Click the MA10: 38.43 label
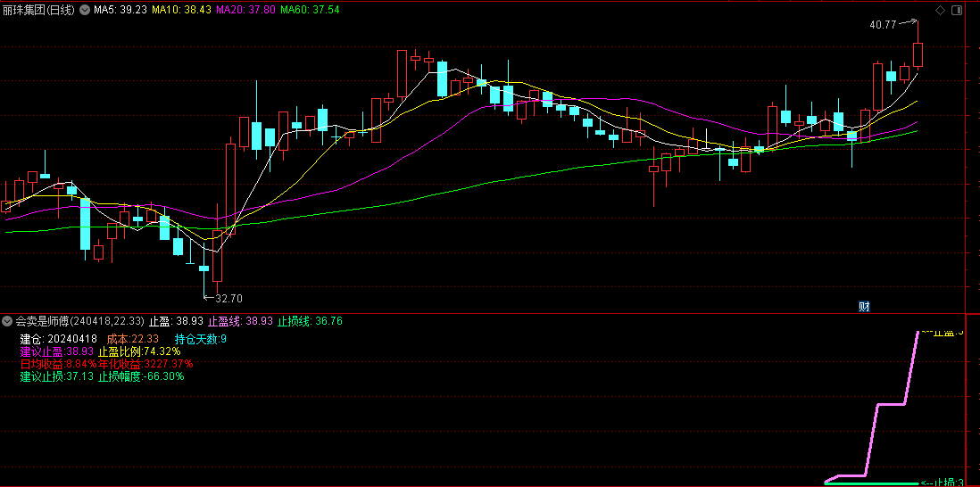980x487 pixels. (x=182, y=10)
